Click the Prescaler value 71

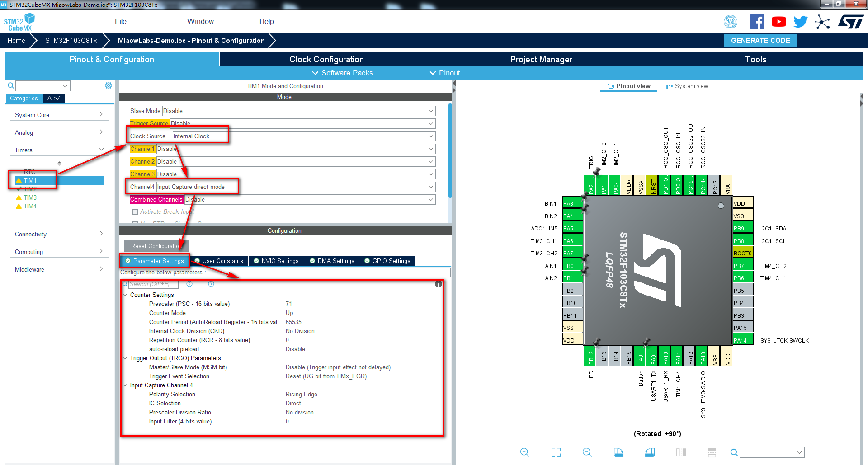[x=289, y=304]
